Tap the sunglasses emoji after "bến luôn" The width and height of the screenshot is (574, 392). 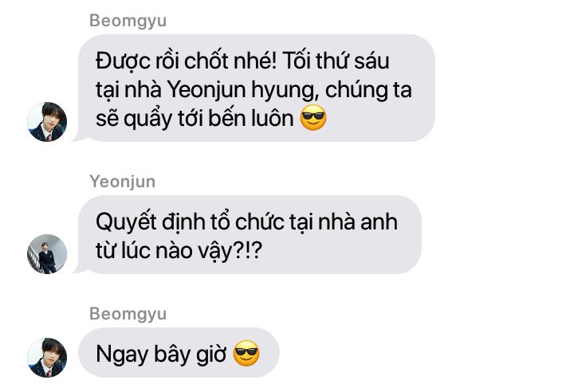point(313,117)
